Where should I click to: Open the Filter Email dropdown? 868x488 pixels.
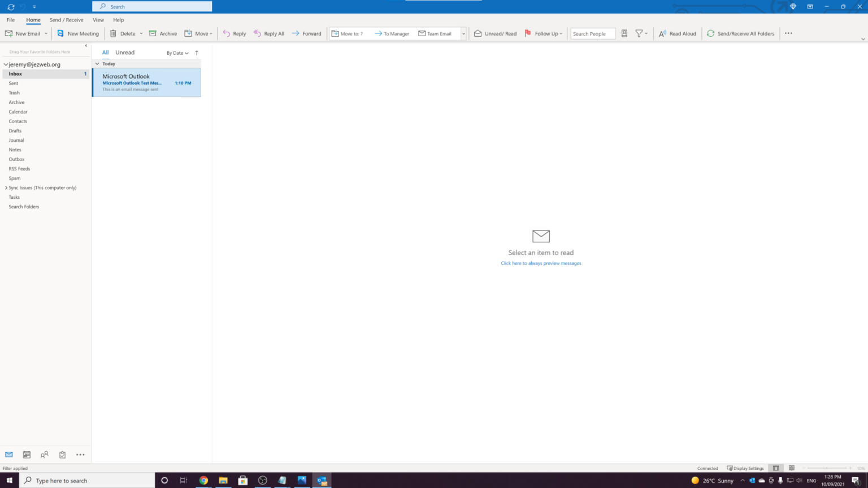(x=641, y=33)
